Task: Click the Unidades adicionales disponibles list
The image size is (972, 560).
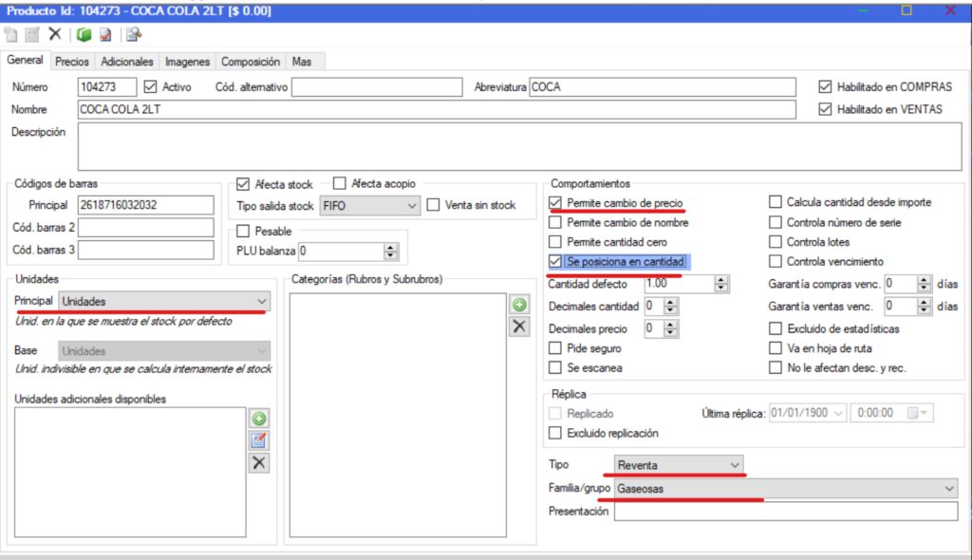Action: (130, 472)
